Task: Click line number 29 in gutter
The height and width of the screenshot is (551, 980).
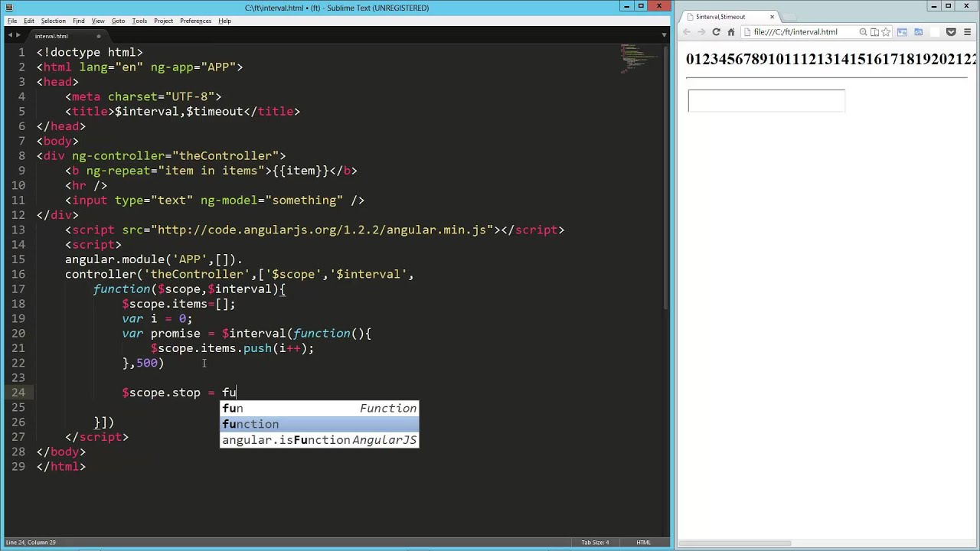Action: [18, 466]
